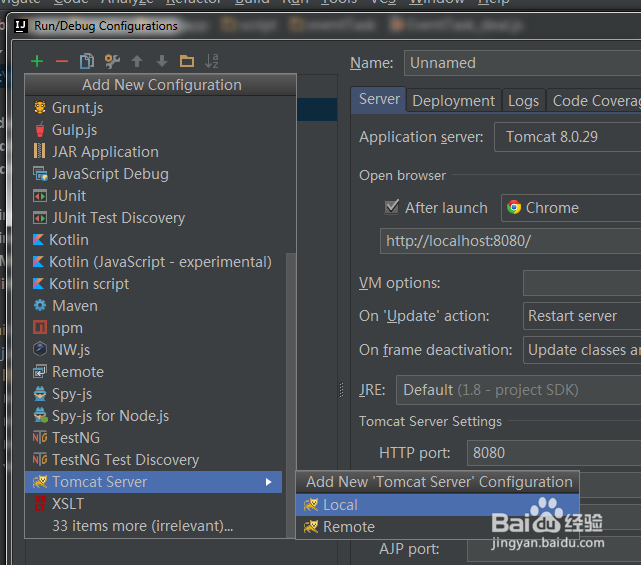Open the Chrome browser dropdown

(571, 208)
